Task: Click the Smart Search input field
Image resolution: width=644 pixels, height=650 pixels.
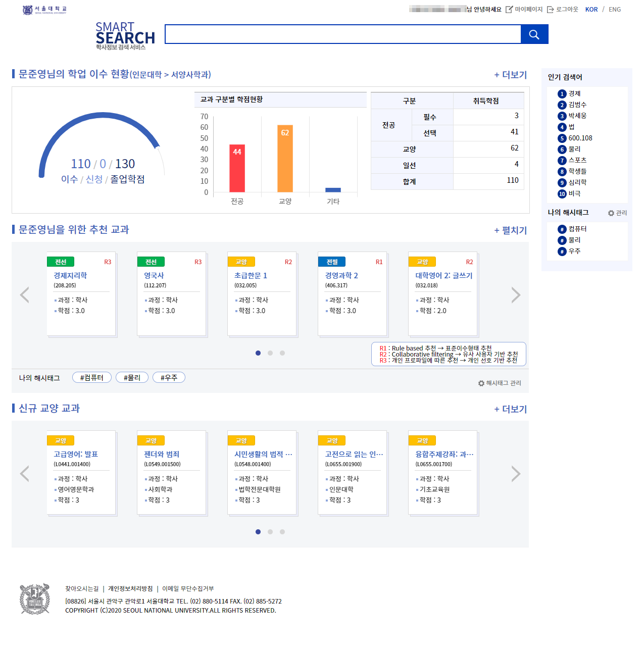Action: [342, 34]
